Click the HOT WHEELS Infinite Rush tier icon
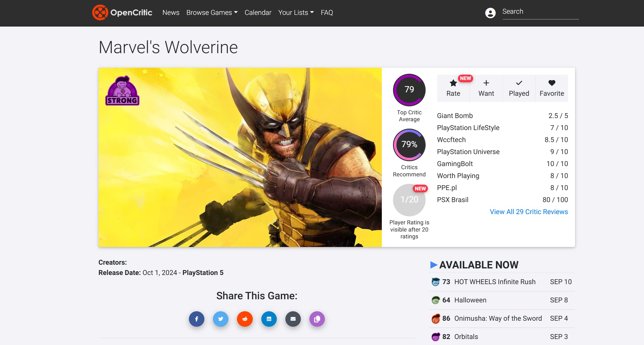This screenshot has width=644, height=345. click(x=436, y=282)
